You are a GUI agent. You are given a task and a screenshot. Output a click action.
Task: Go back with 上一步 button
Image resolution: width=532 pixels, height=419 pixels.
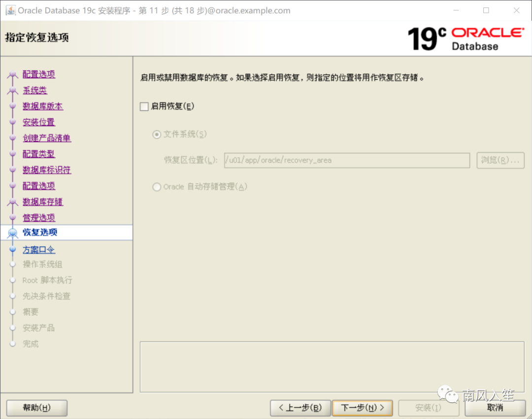300,408
